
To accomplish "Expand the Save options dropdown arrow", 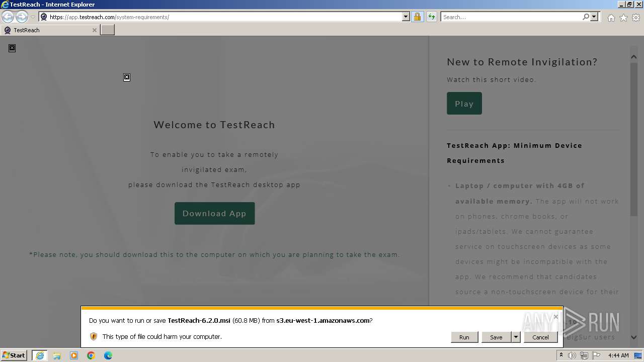I will [x=516, y=337].
